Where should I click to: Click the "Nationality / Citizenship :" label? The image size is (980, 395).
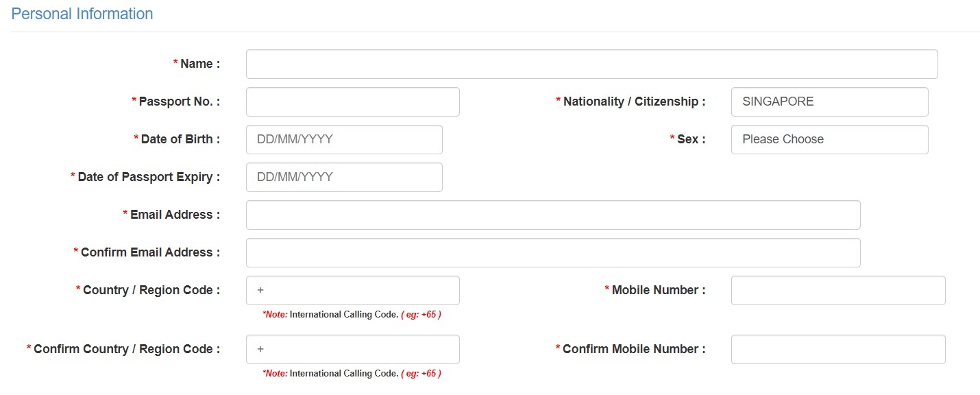(x=634, y=101)
